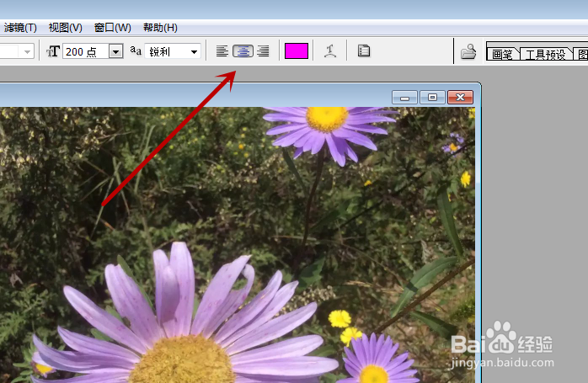Screen dimensions: 588x383
Task: Switch to the 画笔 brushes tab
Action: [502, 55]
